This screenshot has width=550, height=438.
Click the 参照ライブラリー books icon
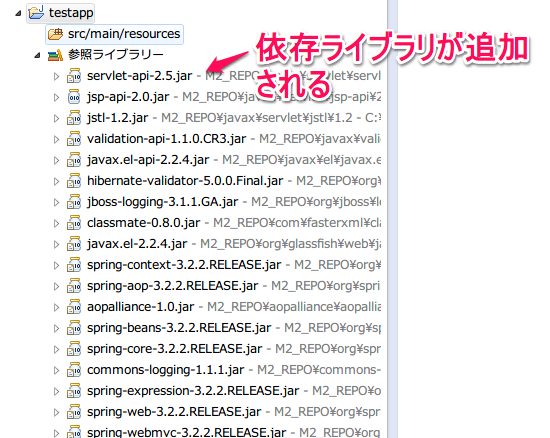click(x=55, y=55)
